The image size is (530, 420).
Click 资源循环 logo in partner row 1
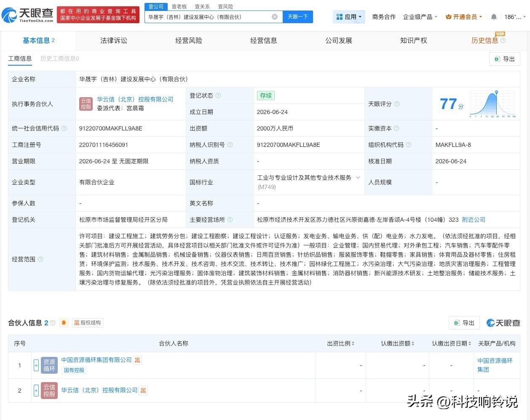(x=49, y=365)
